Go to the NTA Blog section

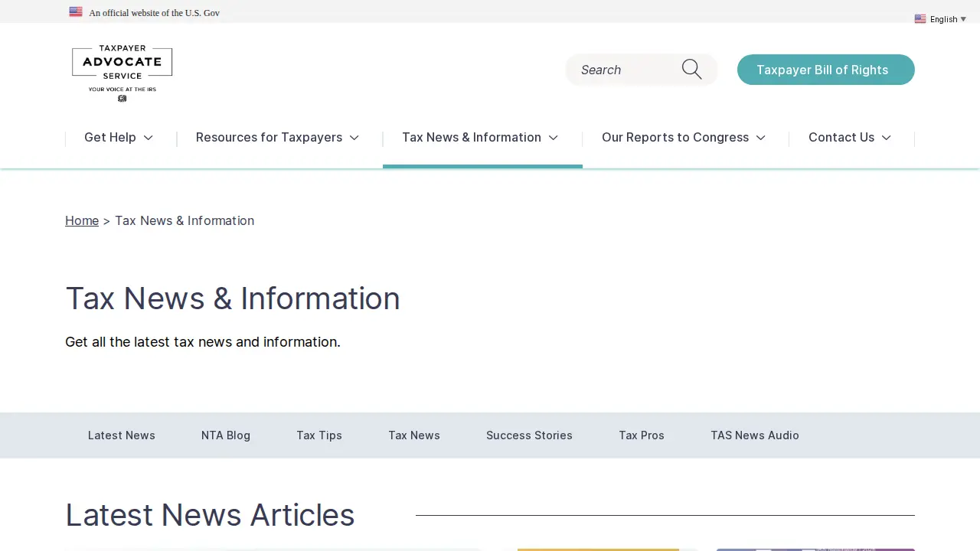coord(226,435)
